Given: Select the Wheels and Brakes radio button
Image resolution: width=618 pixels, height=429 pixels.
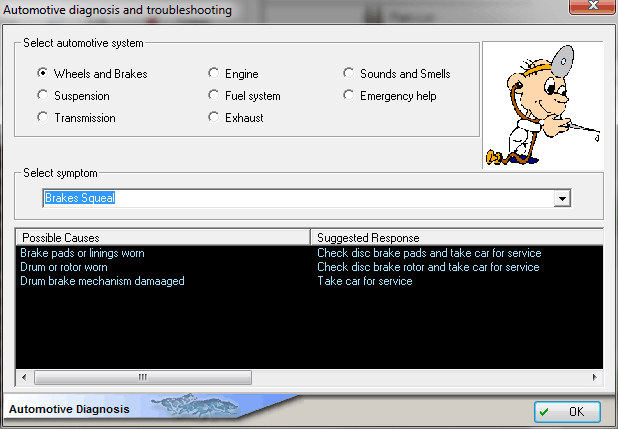Looking at the screenshot, I should (43, 74).
